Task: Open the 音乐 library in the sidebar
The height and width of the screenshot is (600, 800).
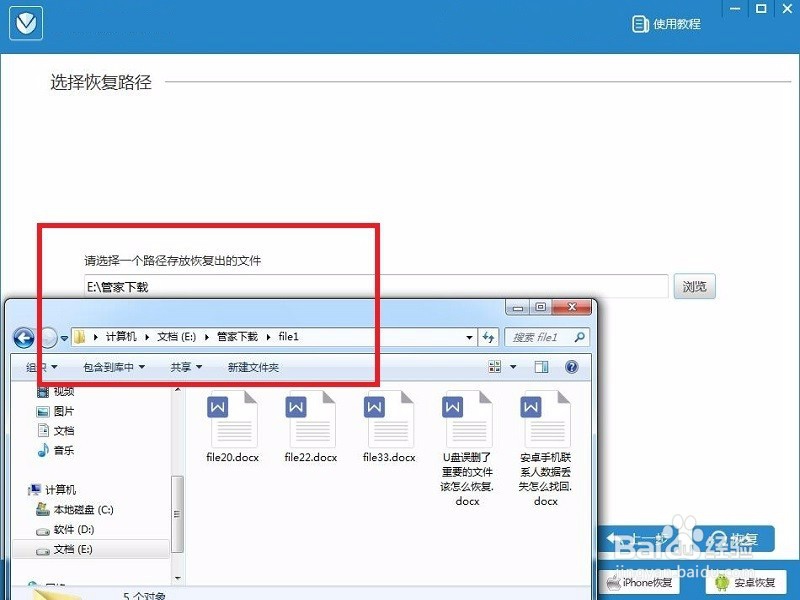Action: click(62, 450)
